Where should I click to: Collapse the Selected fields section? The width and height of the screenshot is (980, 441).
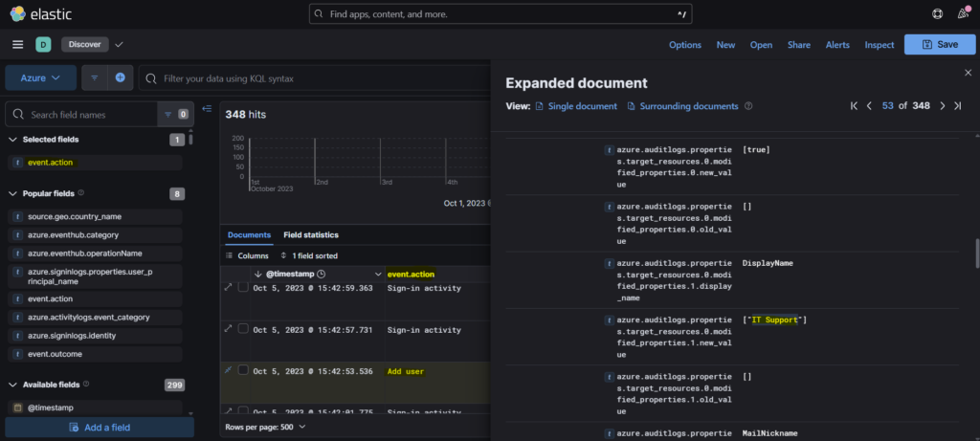tap(13, 140)
